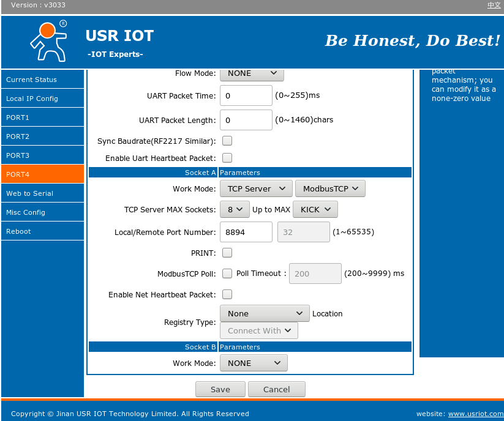Click the Socket A Parameters header
The height and width of the screenshot is (421, 504).
(250, 173)
